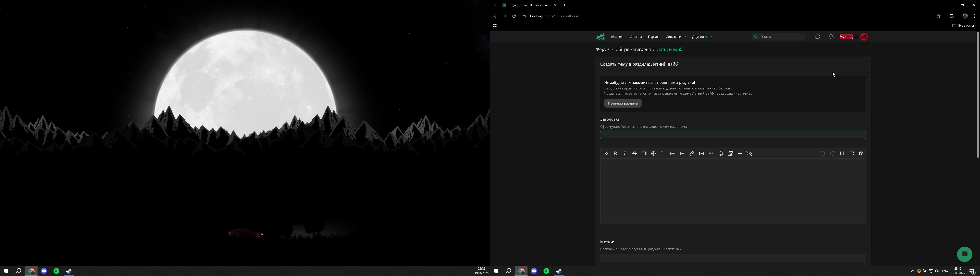Insert a bulleted list
The image size is (980, 276).
(x=672, y=154)
